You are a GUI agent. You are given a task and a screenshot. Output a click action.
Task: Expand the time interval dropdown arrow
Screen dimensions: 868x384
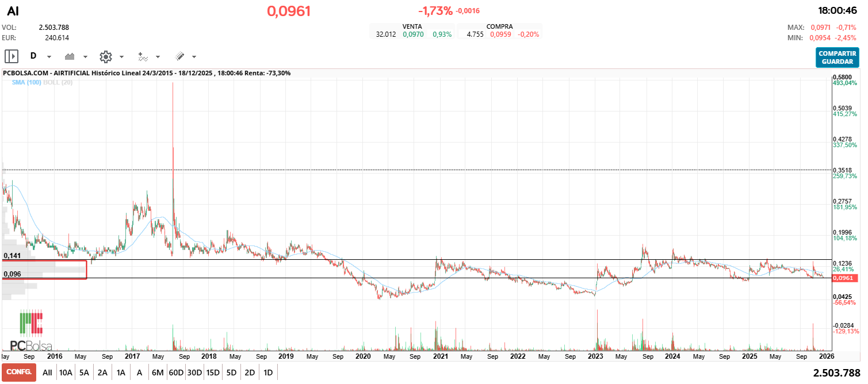click(x=49, y=57)
